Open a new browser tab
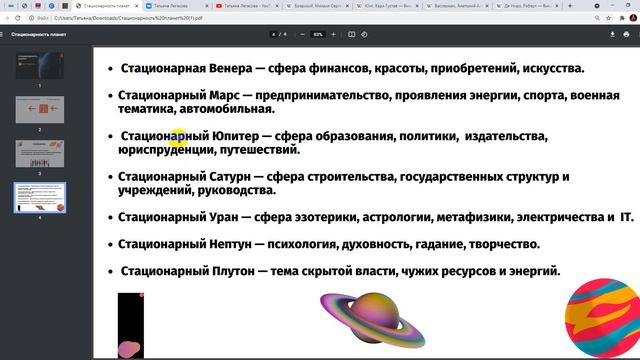This screenshot has height=360, width=640. (570, 6)
